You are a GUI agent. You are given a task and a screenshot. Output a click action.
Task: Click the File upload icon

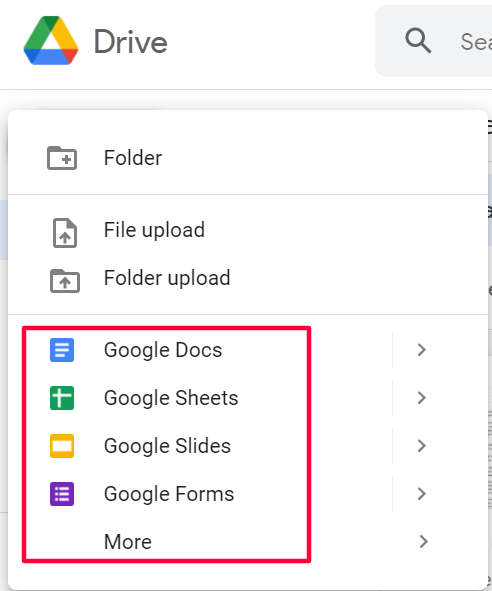(x=65, y=233)
